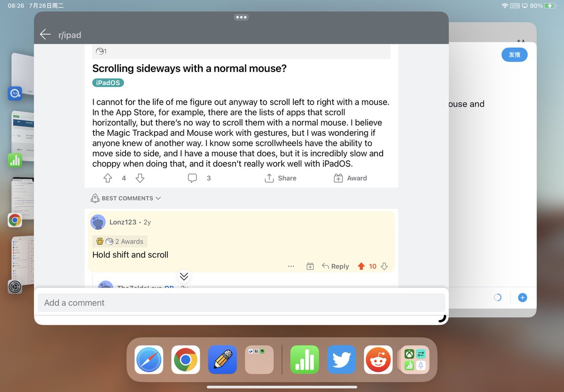Viewport: 564px width, 392px height.
Task: Tap the award badge with count 1 above title
Action: [101, 51]
